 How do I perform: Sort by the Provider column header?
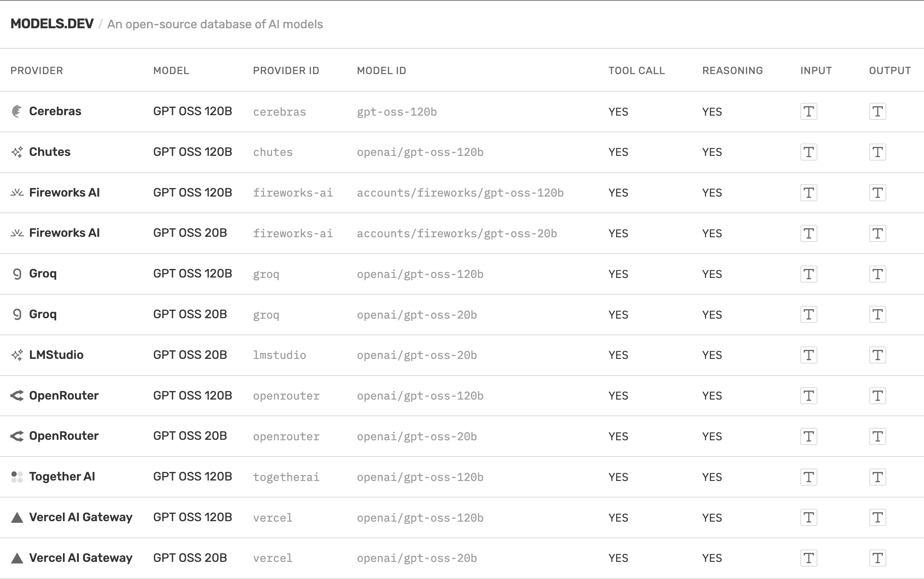coord(37,71)
